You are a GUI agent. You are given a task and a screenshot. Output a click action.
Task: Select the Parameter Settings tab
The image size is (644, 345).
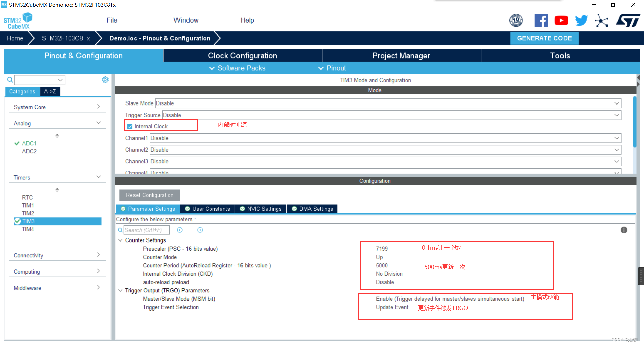tap(148, 209)
